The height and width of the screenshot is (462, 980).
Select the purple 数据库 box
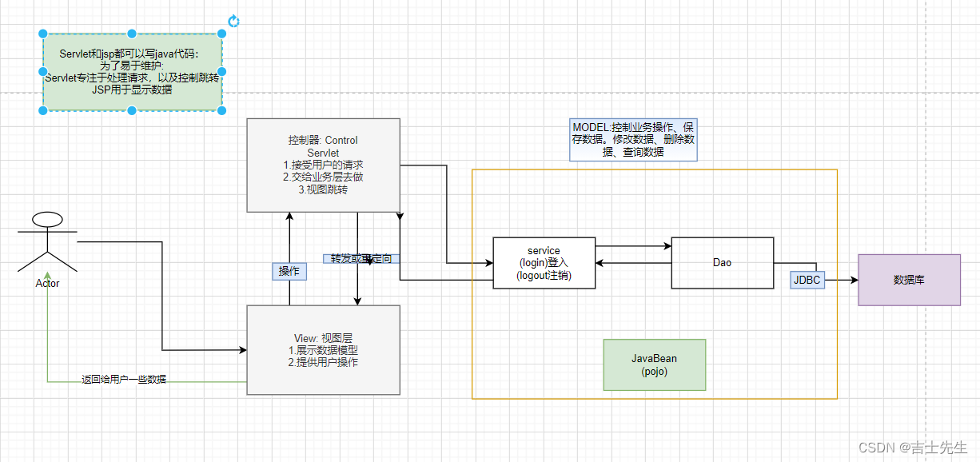(909, 280)
